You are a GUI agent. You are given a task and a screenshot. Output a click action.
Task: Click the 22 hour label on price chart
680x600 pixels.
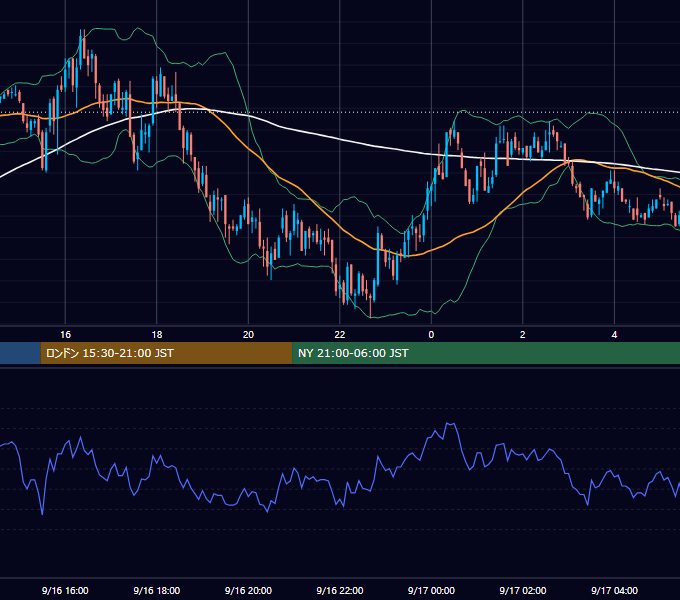pos(340,335)
